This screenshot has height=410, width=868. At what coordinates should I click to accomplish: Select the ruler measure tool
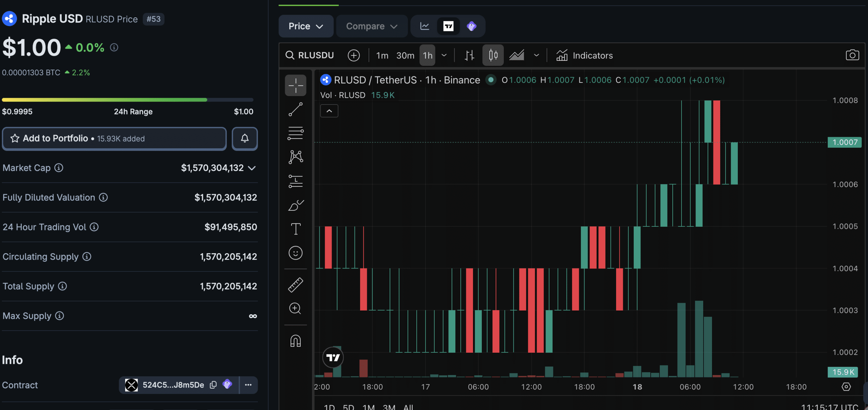coord(295,285)
